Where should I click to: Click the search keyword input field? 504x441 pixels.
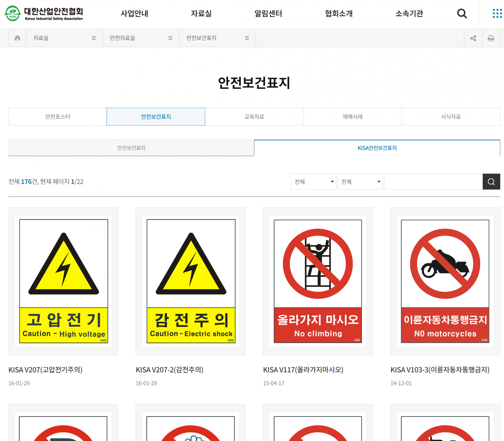point(433,182)
